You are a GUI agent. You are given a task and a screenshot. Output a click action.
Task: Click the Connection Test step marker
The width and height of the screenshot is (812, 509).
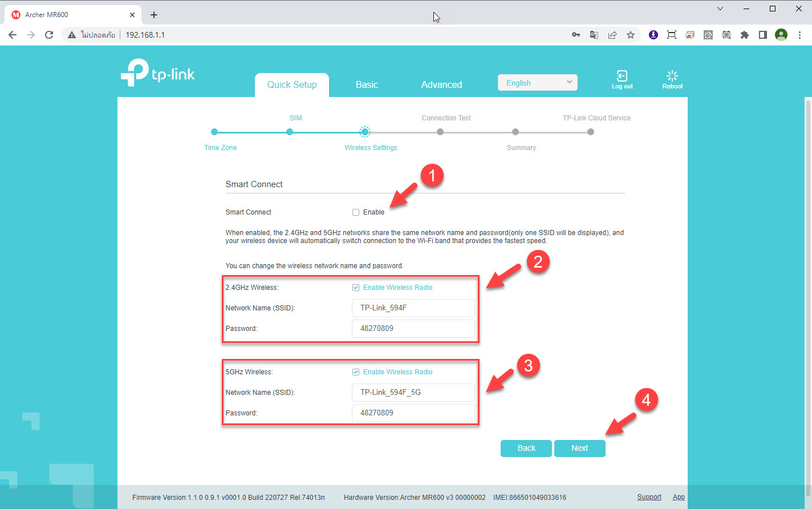pyautogui.click(x=440, y=132)
